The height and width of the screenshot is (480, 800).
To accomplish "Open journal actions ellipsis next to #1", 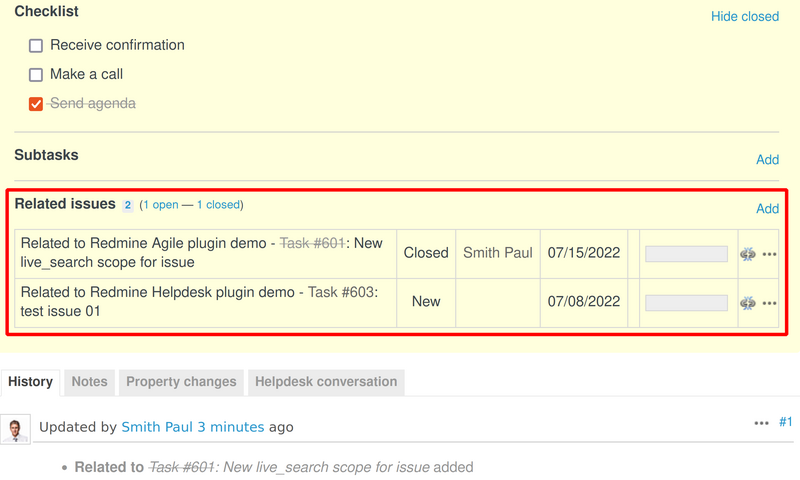I will point(761,423).
